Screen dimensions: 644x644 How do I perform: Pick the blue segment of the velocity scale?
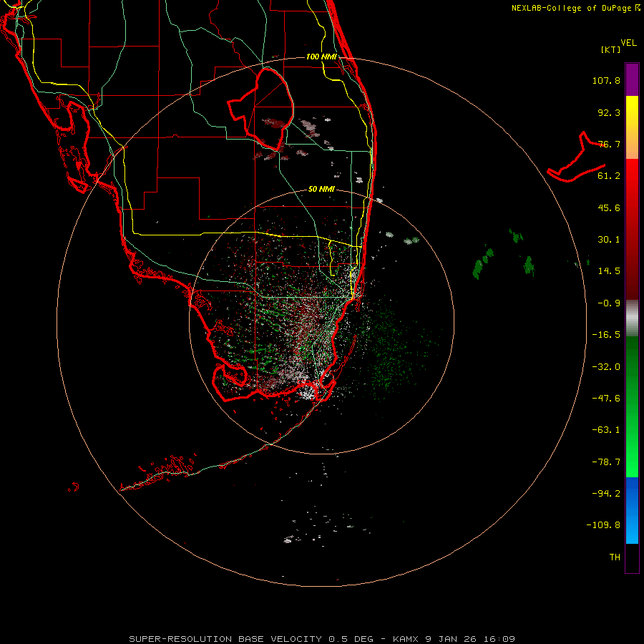(x=632, y=510)
